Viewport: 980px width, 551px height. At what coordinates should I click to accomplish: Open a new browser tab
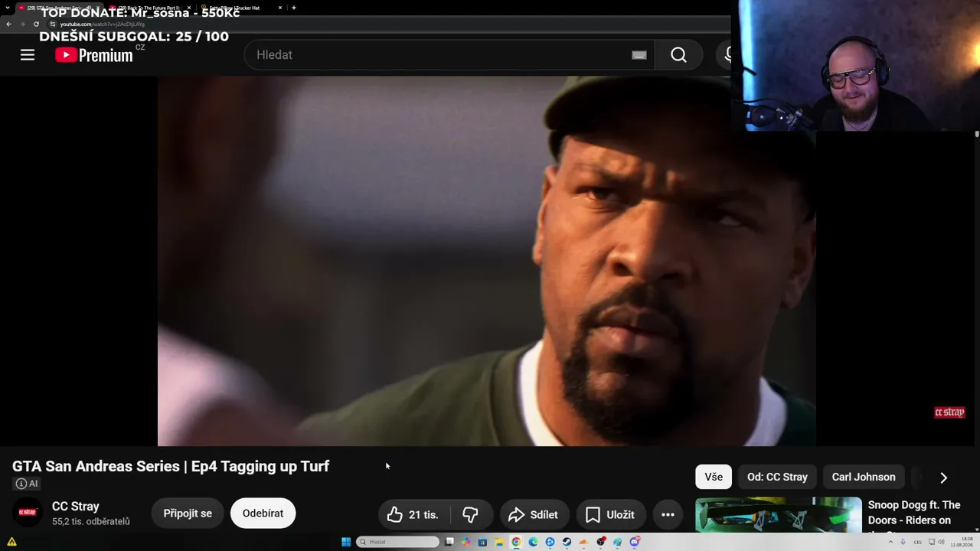click(x=294, y=8)
